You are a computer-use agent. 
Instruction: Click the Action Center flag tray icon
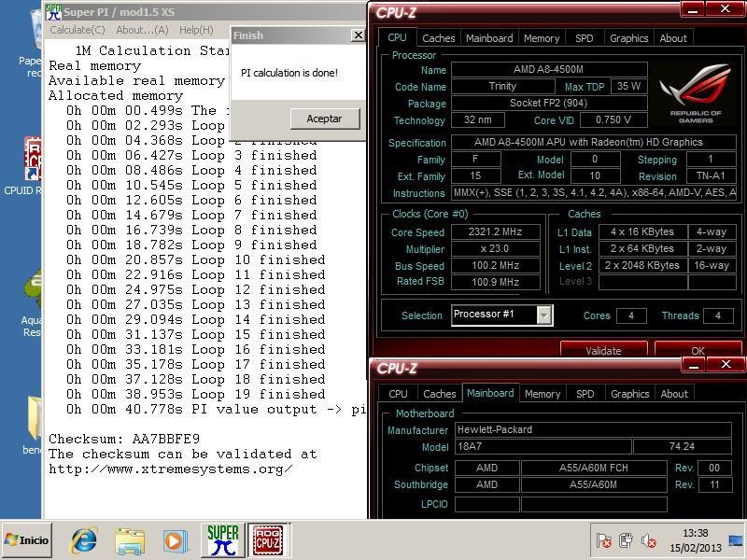pos(604,540)
